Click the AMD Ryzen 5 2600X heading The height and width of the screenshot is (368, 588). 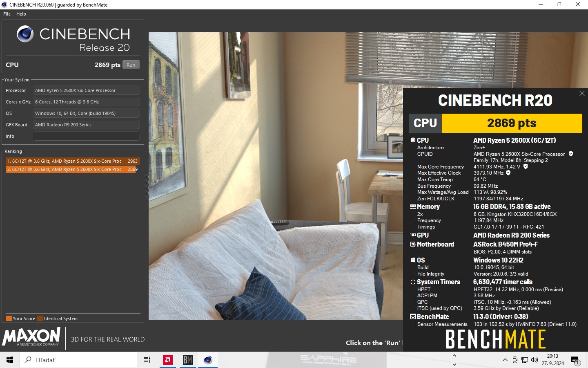514,140
